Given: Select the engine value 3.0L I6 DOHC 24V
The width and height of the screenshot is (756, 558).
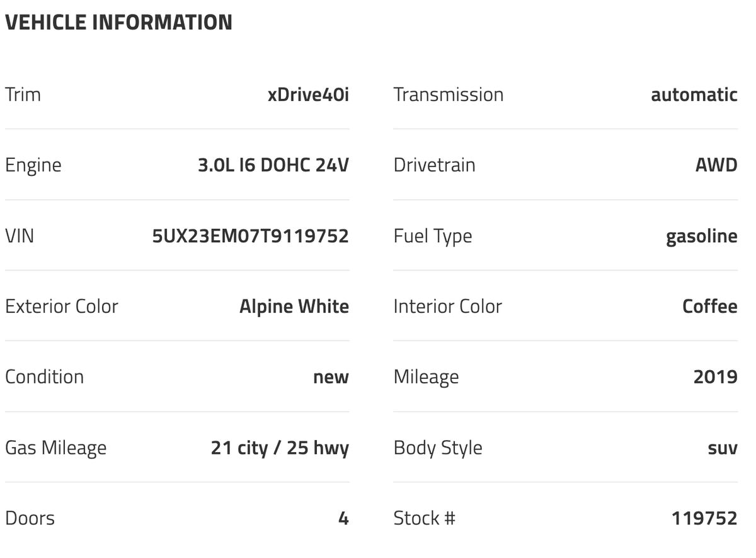Looking at the screenshot, I should (273, 165).
